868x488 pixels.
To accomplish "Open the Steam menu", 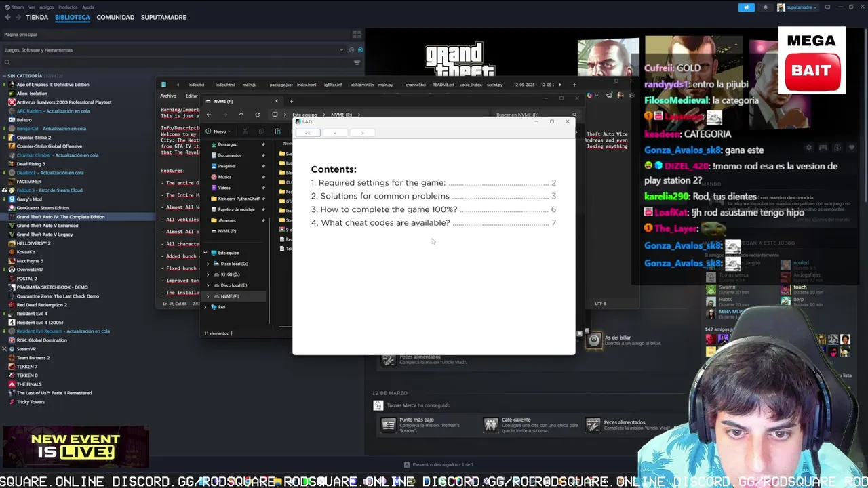I will [15, 7].
